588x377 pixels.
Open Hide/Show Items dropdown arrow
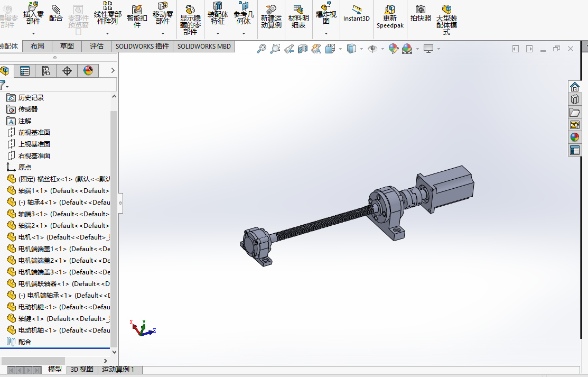pyautogui.click(x=382, y=49)
